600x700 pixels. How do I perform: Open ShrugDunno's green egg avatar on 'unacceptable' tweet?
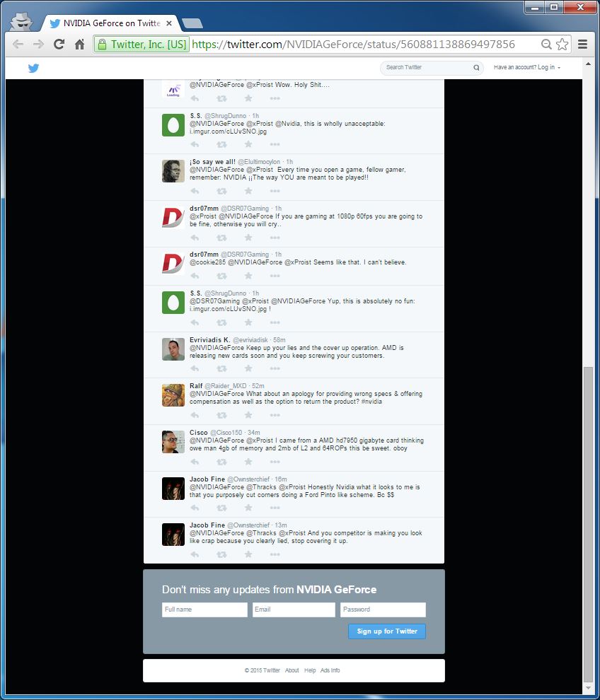click(x=173, y=125)
